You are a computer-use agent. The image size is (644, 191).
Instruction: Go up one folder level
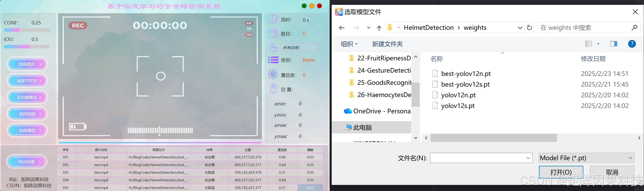pos(379,28)
